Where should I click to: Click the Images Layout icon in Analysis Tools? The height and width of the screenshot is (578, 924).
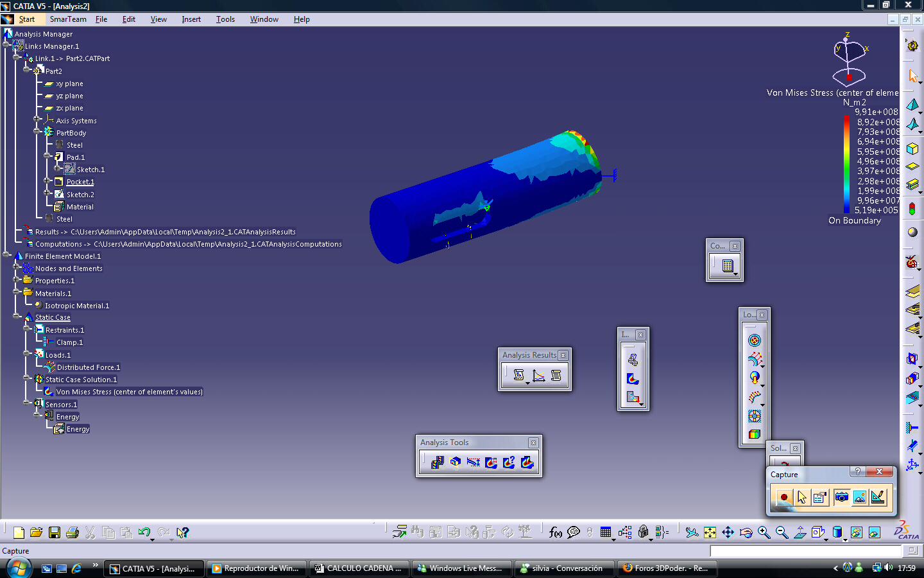pyautogui.click(x=527, y=462)
